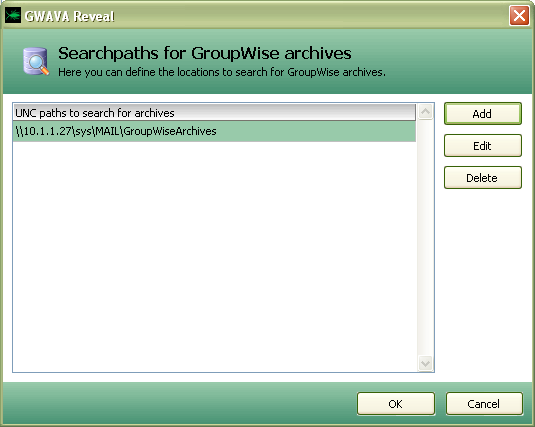This screenshot has width=535, height=427.
Task: Cancel the searchpaths dialog
Action: point(484,404)
